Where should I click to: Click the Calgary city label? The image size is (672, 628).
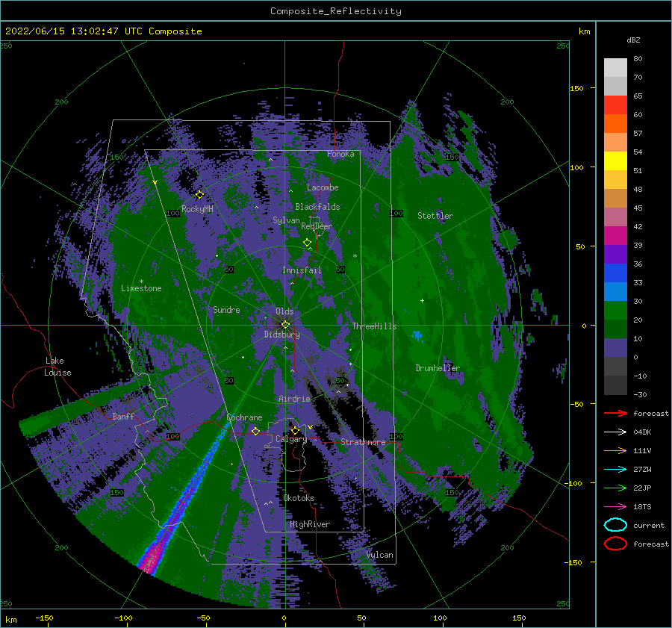291,439
